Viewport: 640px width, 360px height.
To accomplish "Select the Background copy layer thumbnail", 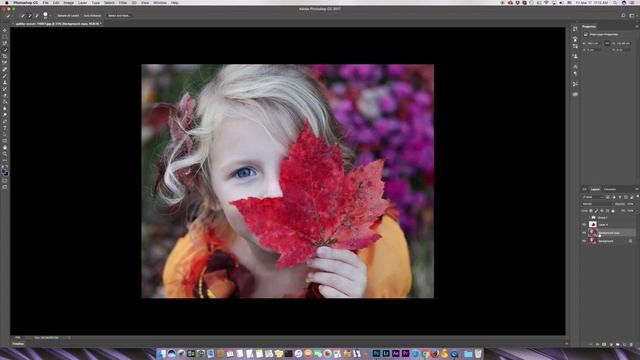I will (x=593, y=233).
